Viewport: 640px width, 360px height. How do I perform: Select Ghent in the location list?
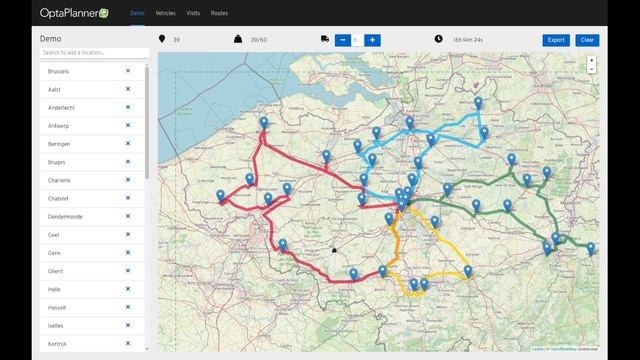coord(92,271)
